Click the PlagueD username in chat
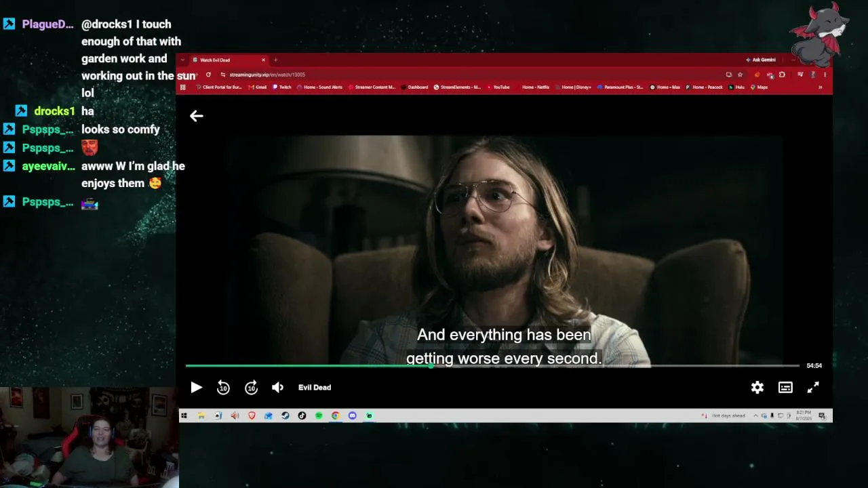Screen dimensions: 868x488 tap(47, 24)
